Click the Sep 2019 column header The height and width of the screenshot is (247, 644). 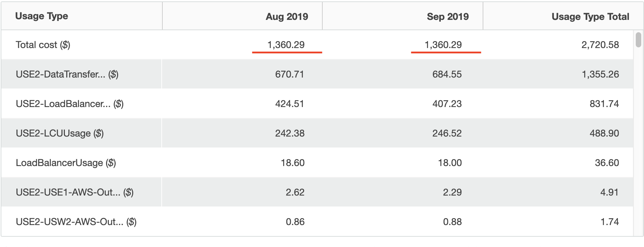click(x=448, y=16)
